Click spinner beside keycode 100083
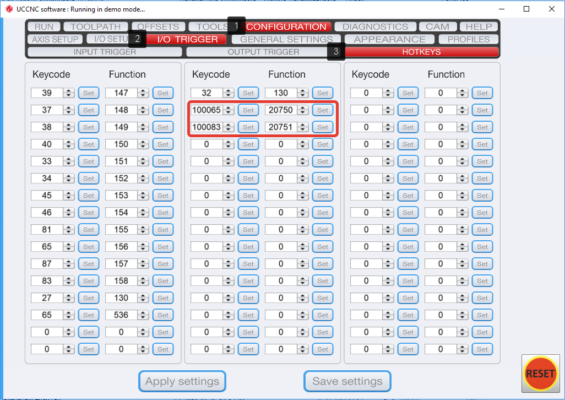Screen dimensions: 565x400 [228, 127]
